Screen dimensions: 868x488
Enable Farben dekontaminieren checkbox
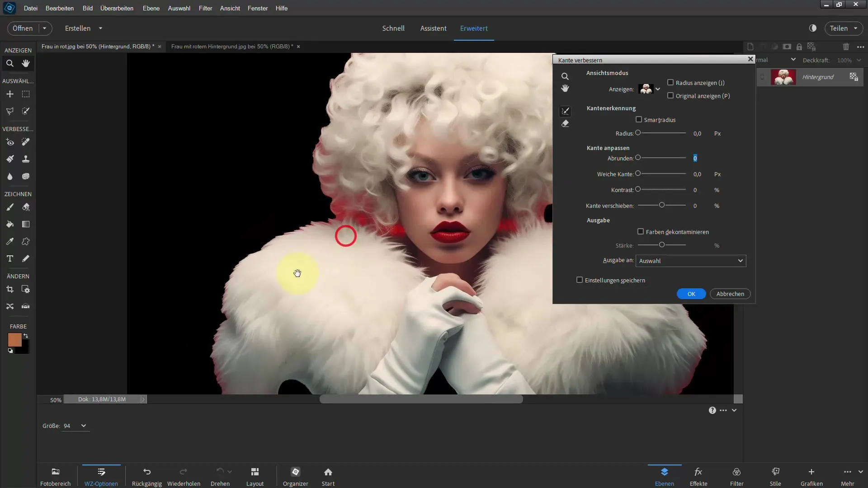click(x=641, y=232)
